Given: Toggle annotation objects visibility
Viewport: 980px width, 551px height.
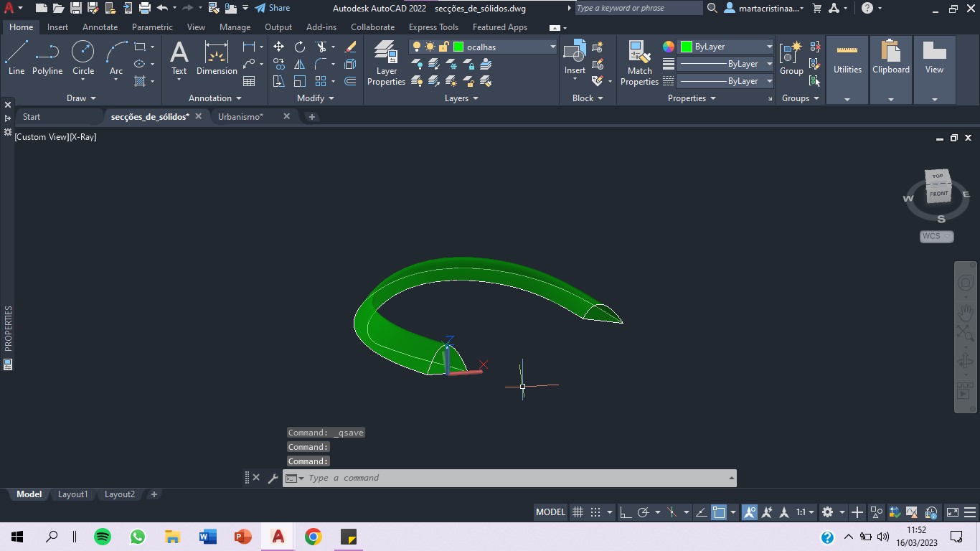Looking at the screenshot, I should pos(750,512).
